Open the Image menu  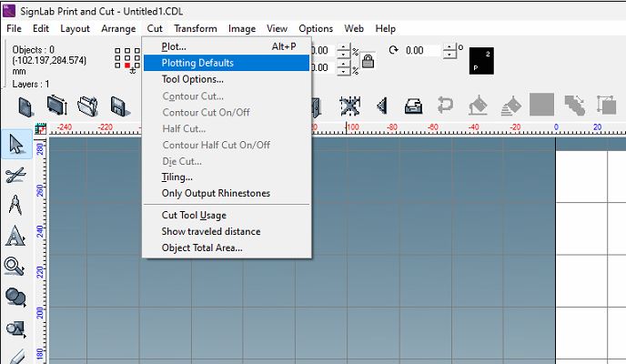point(242,29)
